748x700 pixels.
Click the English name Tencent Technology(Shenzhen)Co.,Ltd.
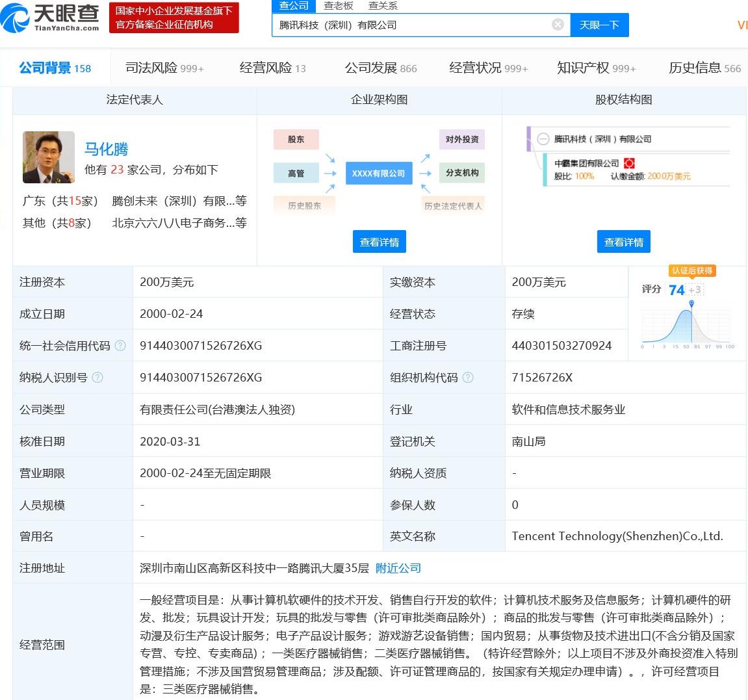[x=617, y=536]
